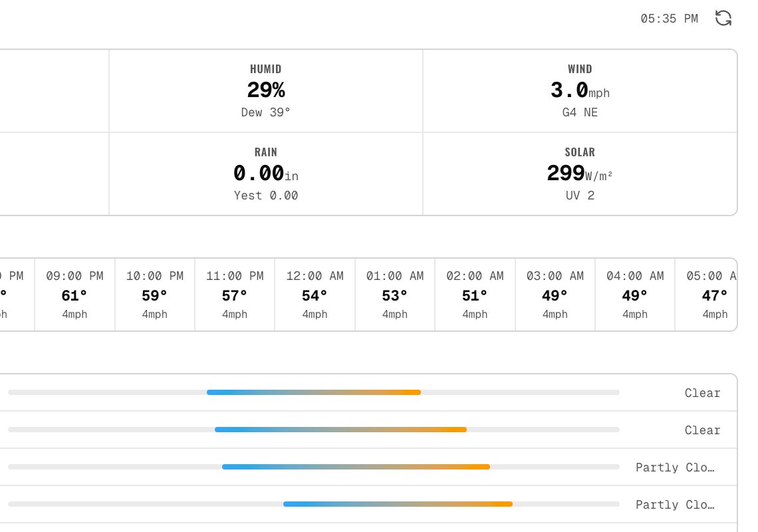Select the 05:00 AM hourly forecast
Image resolution: width=758 pixels, height=532 pixels.
706,295
